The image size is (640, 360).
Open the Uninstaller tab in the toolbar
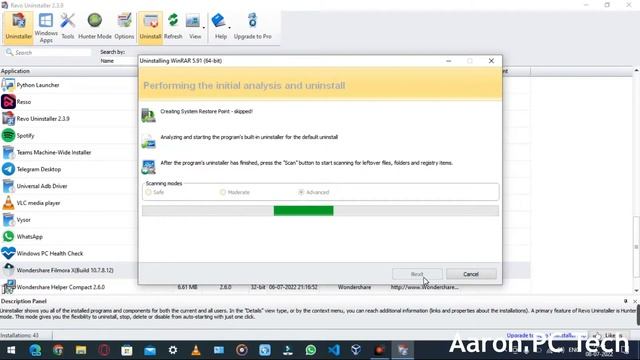pyautogui.click(x=18, y=27)
